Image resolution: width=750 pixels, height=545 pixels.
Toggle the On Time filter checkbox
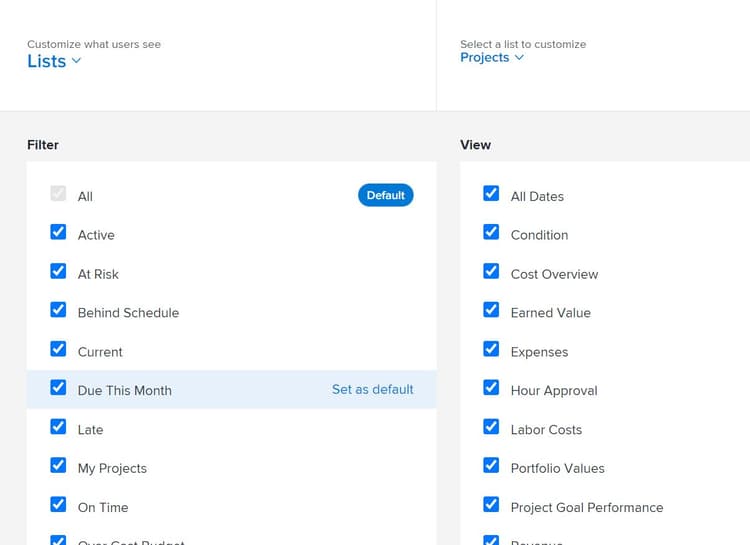coord(58,505)
